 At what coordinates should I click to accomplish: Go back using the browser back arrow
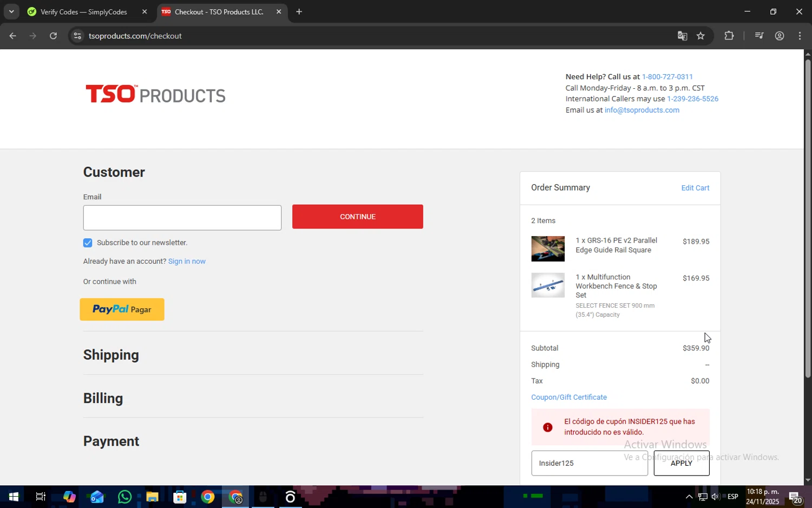coord(12,36)
